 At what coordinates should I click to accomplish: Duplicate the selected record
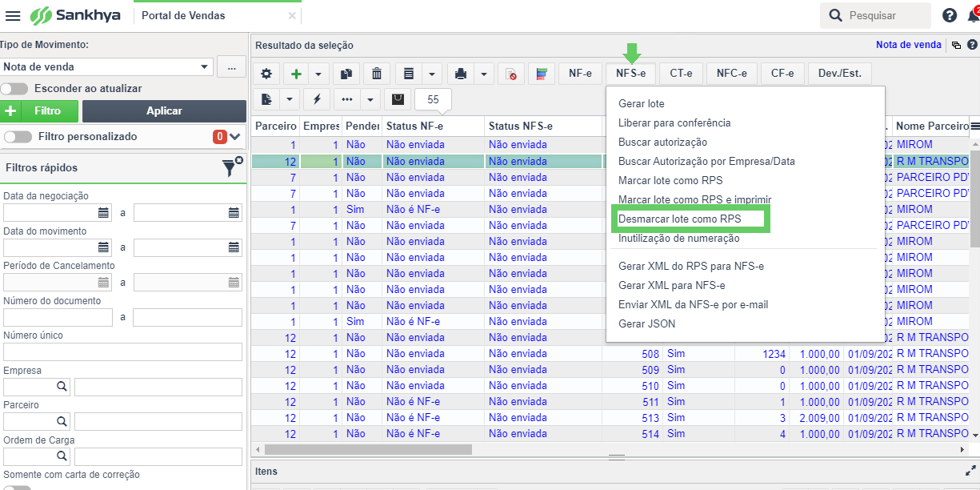(x=346, y=74)
